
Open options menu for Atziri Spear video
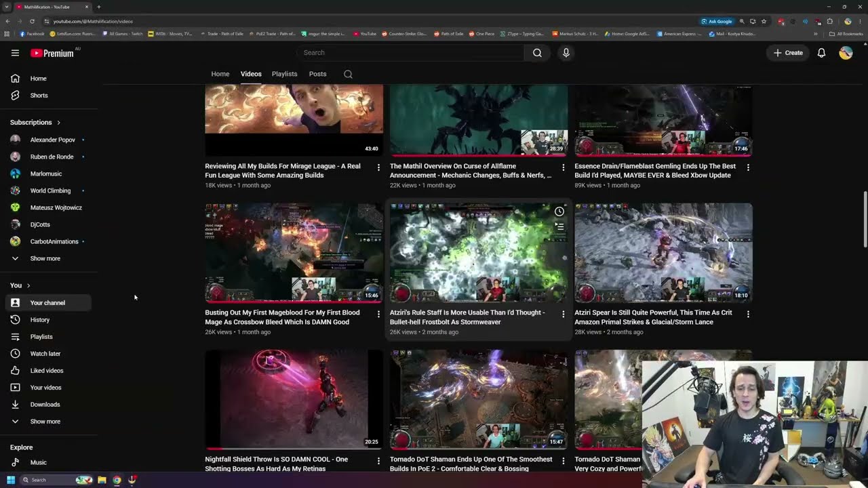748,314
